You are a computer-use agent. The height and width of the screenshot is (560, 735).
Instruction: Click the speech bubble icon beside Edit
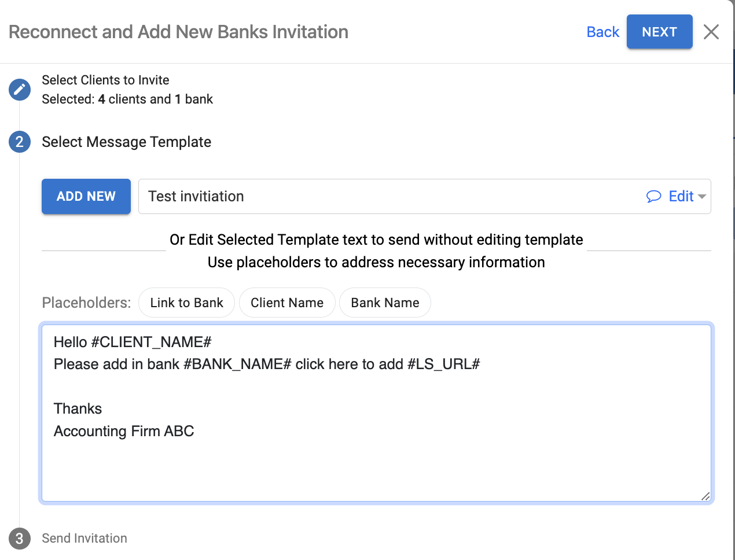click(653, 197)
